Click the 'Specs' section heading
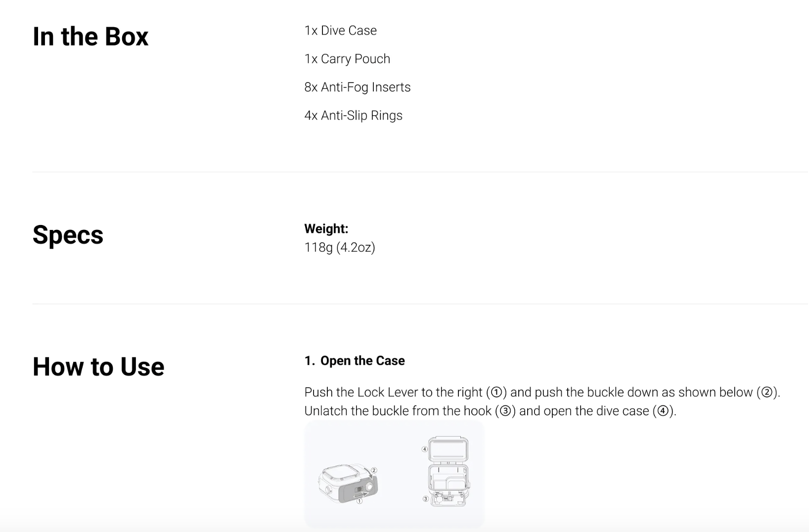The width and height of the screenshot is (809, 532). coord(68,234)
